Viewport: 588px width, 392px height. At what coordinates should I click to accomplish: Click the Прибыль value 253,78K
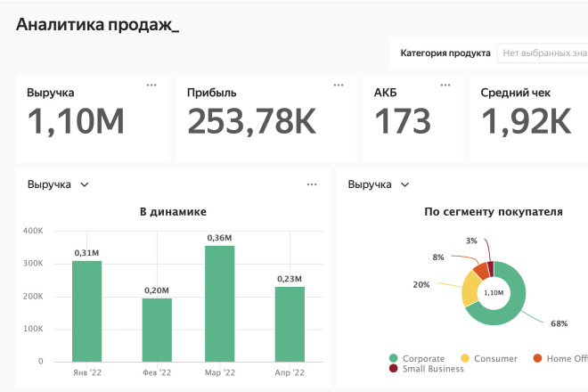pyautogui.click(x=251, y=121)
